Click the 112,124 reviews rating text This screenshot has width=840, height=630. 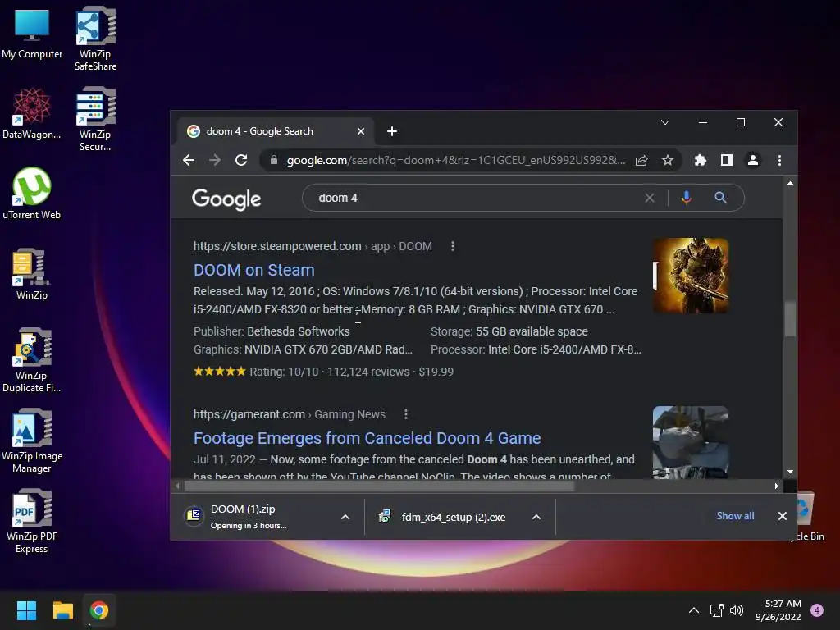pos(368,372)
